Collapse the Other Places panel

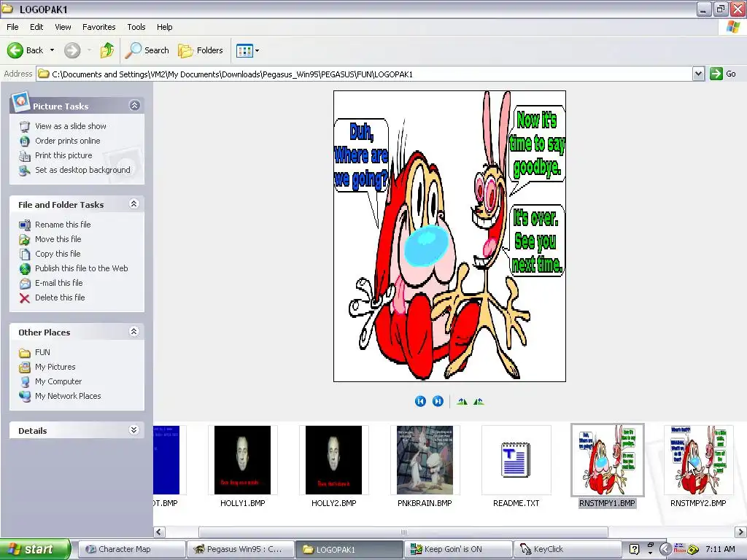pyautogui.click(x=134, y=332)
